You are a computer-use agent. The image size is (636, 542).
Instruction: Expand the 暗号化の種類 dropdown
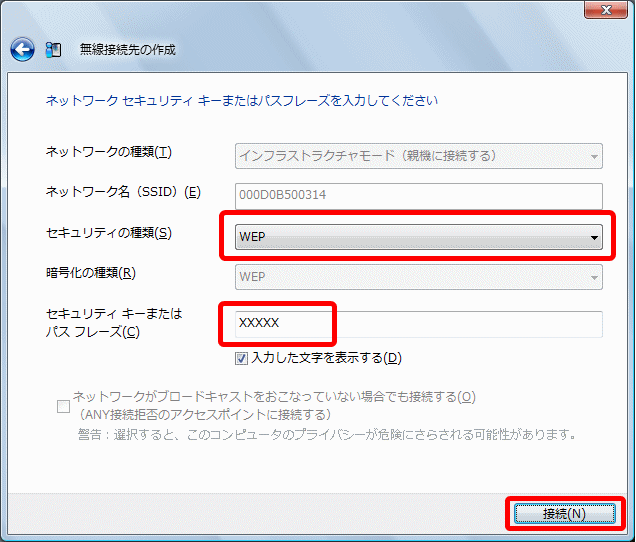click(418, 276)
